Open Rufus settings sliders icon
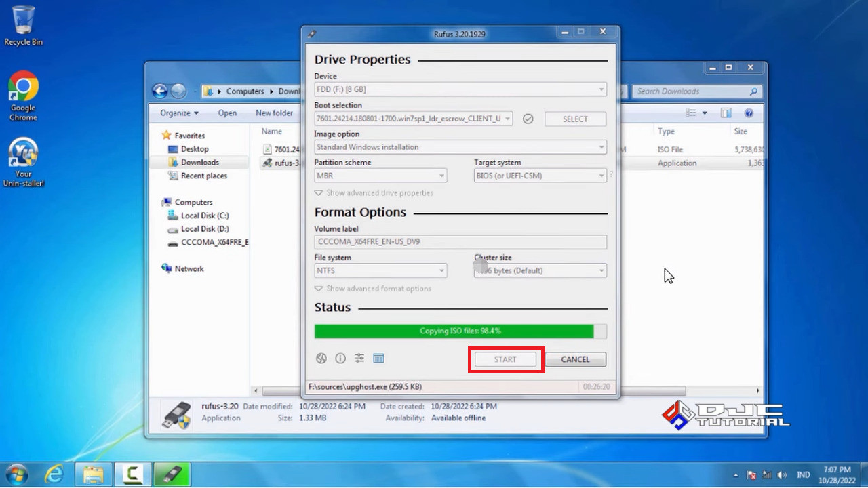The width and height of the screenshot is (868, 488). point(359,359)
